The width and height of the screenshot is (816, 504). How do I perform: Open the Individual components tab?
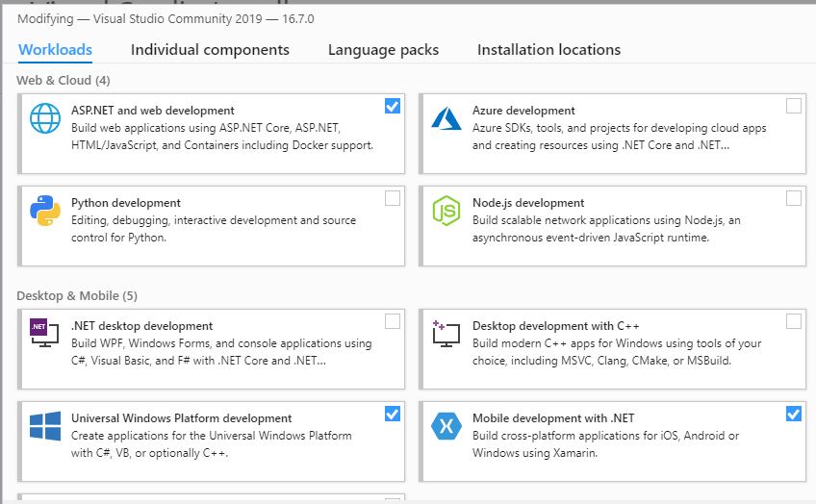[x=210, y=50]
